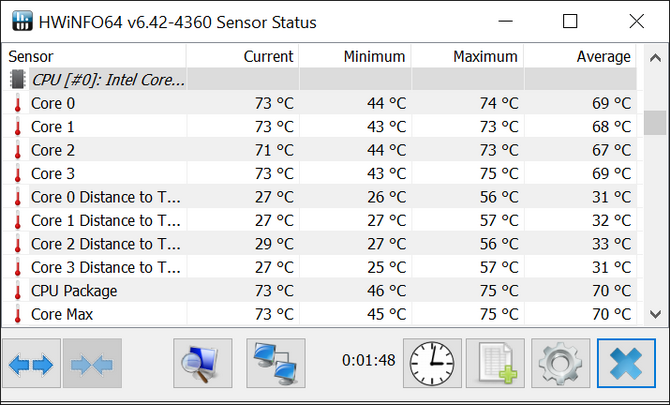Click the thermometer icon beside Core 1
Screen dimensions: 670x405
[18, 126]
